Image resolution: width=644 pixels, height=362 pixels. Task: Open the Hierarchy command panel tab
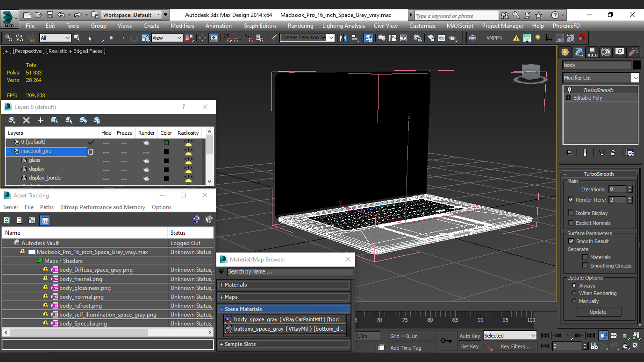592,52
